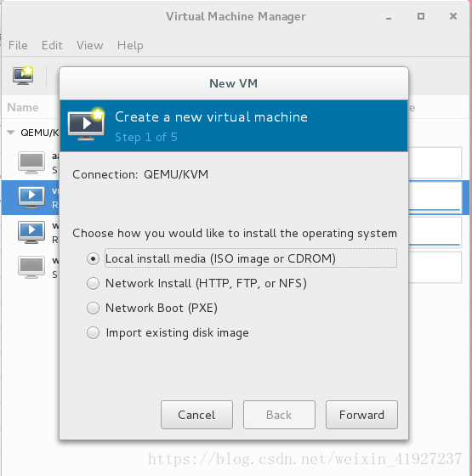This screenshot has width=472, height=476.
Task: Select the highlighted running VM monitor icon
Action: pos(31,197)
